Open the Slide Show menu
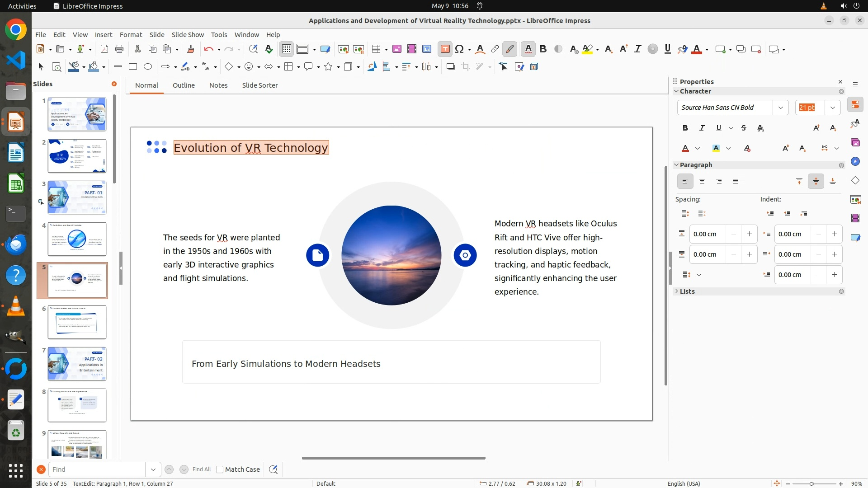The image size is (868, 488). pos(188,35)
